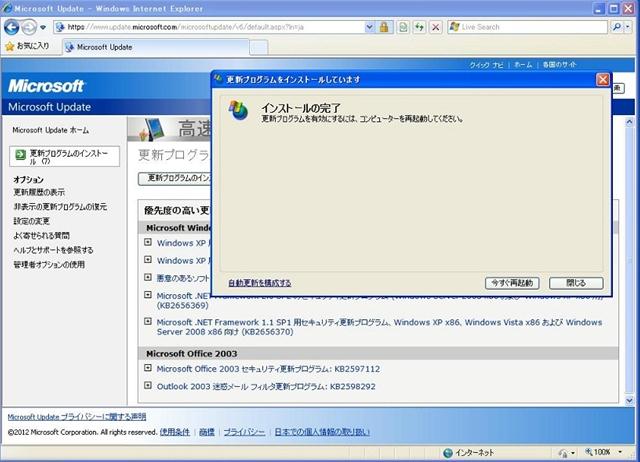Click the security lock icon
Screen dimensions: 640x462
click(384, 27)
